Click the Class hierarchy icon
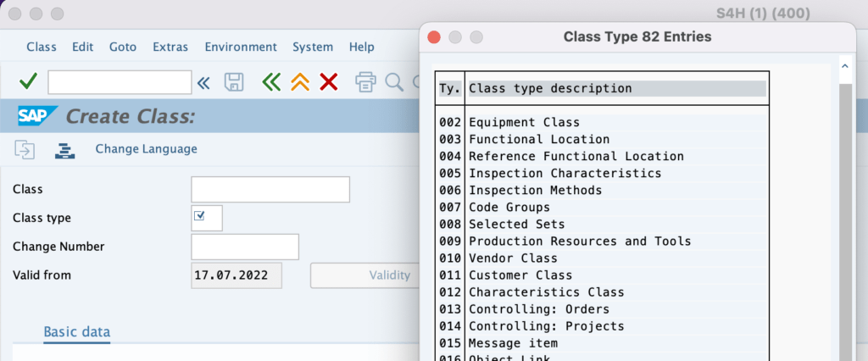Viewport: 868px width, 361px height. point(64,150)
